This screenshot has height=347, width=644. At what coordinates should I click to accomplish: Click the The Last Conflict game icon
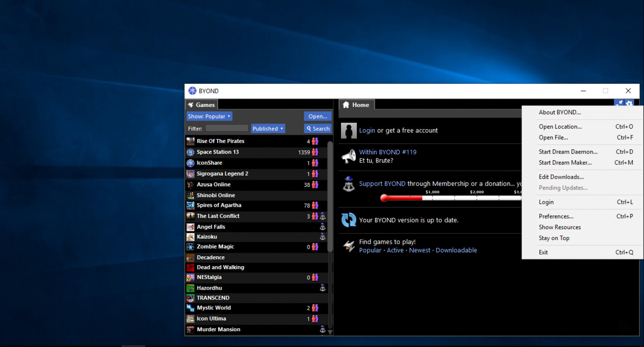191,216
